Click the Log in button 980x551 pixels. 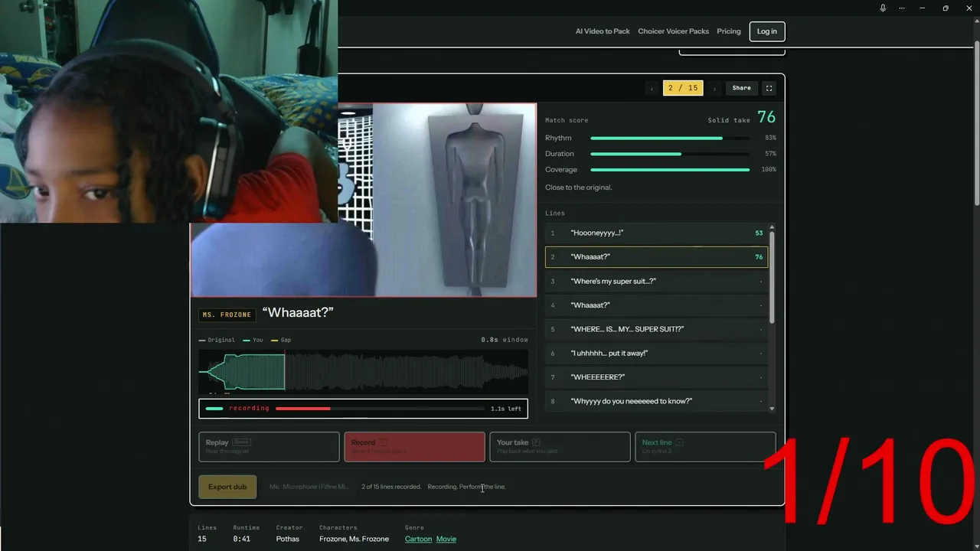(766, 31)
